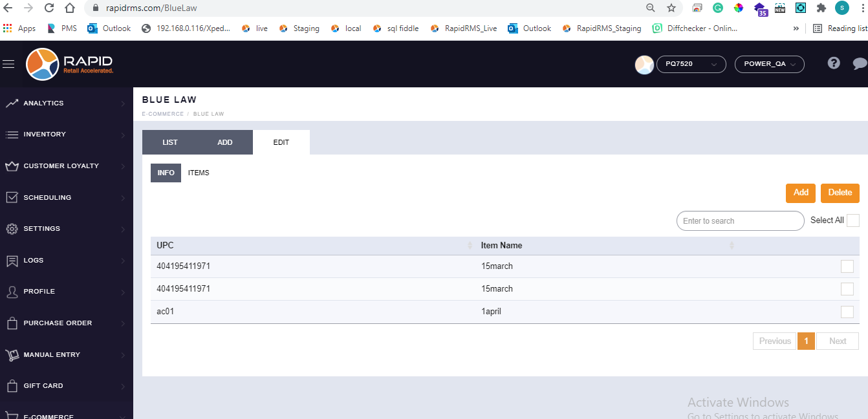Click the Analytics chart icon in sidebar
The width and height of the screenshot is (868, 419).
click(x=12, y=103)
